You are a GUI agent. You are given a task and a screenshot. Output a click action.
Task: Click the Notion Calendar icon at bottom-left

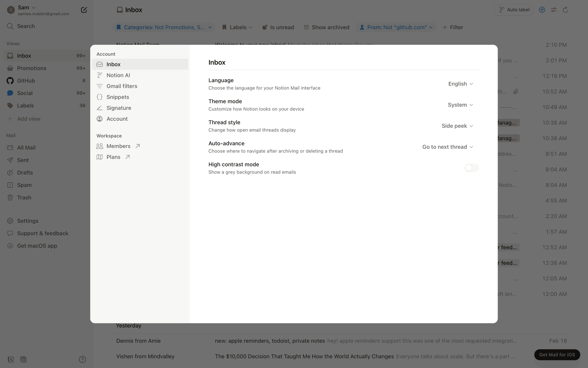[24, 359]
